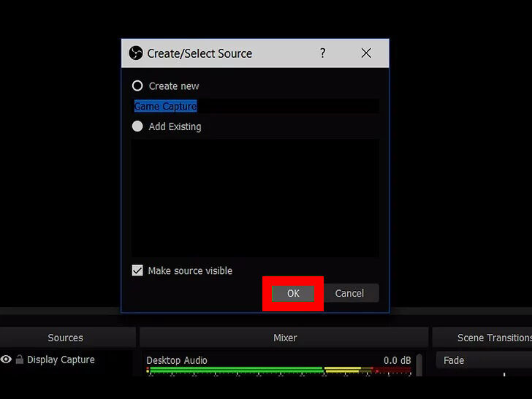The width and height of the screenshot is (532, 399).
Task: Close the Create/Select Source dialog
Action: click(366, 53)
